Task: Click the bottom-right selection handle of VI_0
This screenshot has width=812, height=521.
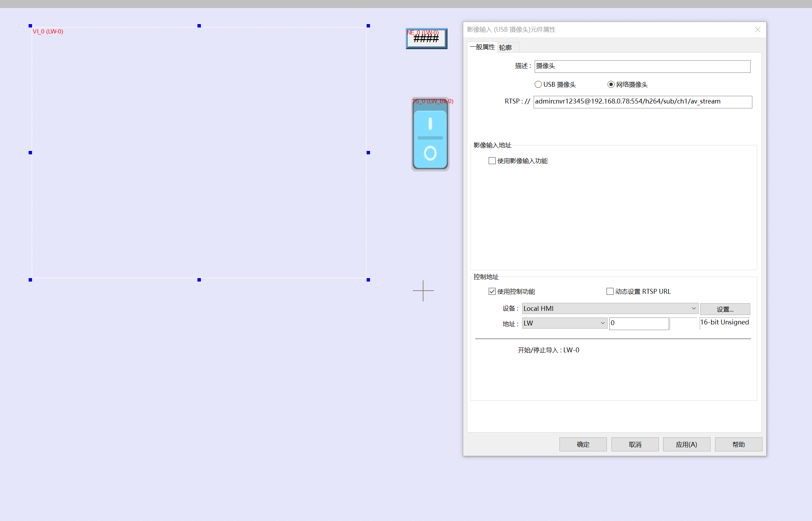Action: pyautogui.click(x=368, y=280)
